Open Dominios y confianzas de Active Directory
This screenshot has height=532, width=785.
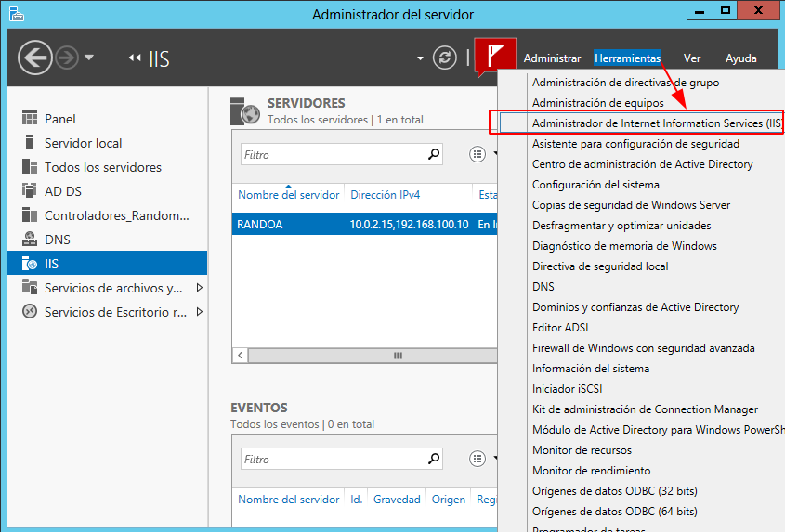[x=635, y=307]
